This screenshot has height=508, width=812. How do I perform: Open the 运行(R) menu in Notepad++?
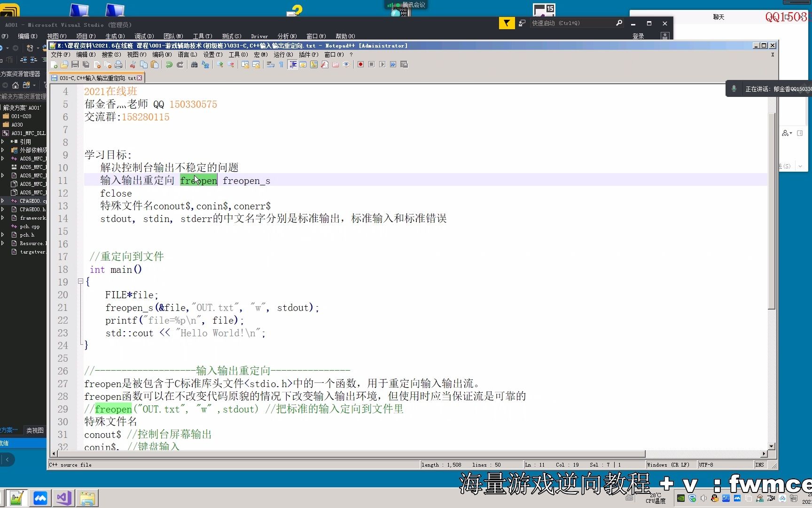[283, 55]
